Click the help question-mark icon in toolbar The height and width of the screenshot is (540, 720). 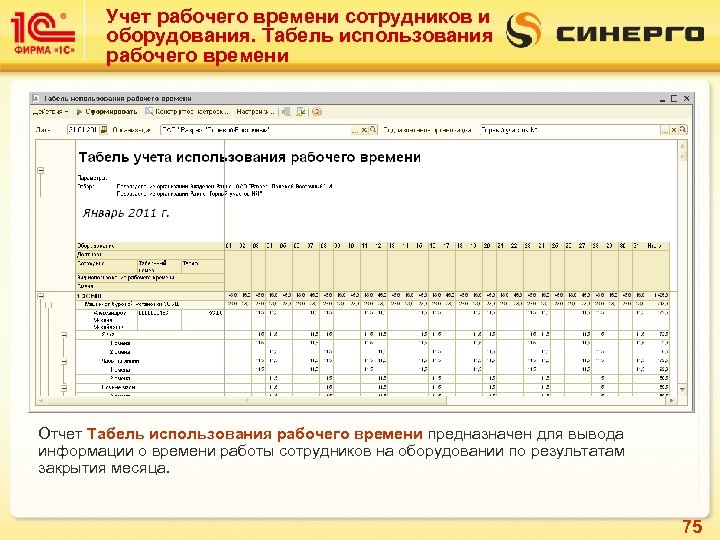point(316,112)
